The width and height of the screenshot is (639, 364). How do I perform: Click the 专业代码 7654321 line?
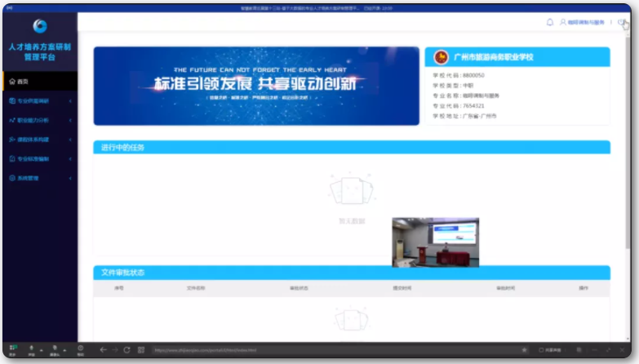coord(459,106)
